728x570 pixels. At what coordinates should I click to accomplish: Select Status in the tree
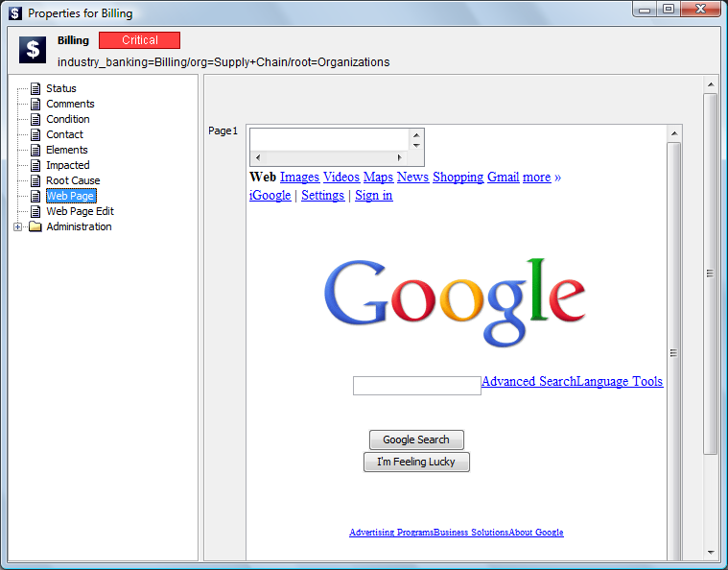pos(60,88)
